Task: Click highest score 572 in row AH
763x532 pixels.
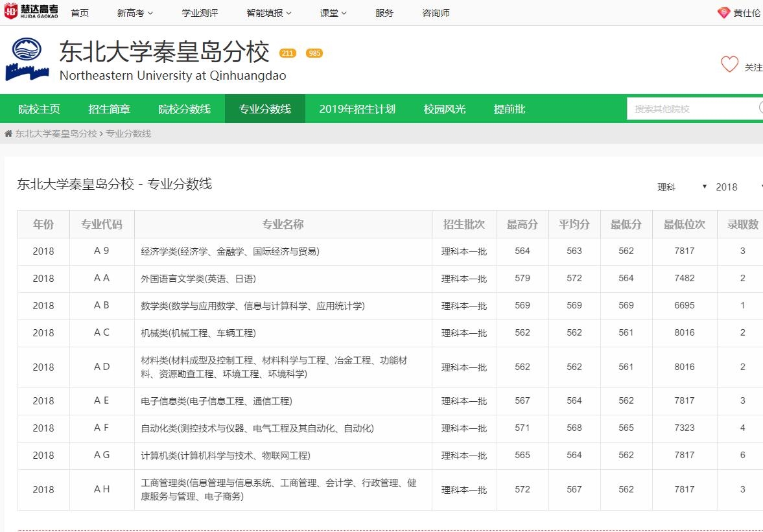Action: tap(522, 489)
